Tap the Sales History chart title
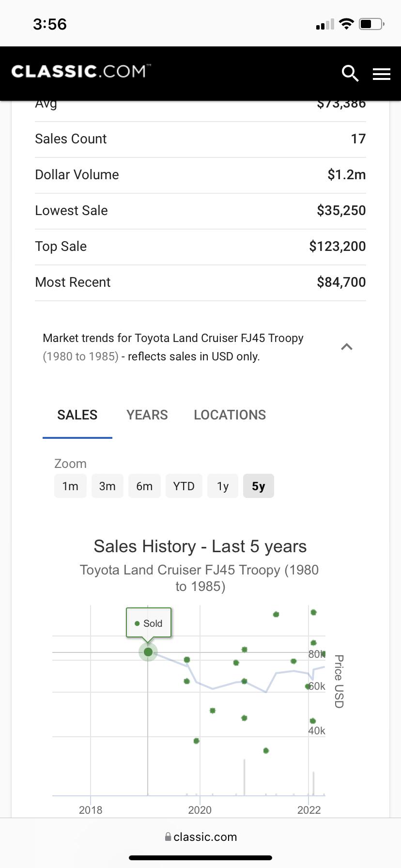The height and width of the screenshot is (868, 401). tap(200, 546)
